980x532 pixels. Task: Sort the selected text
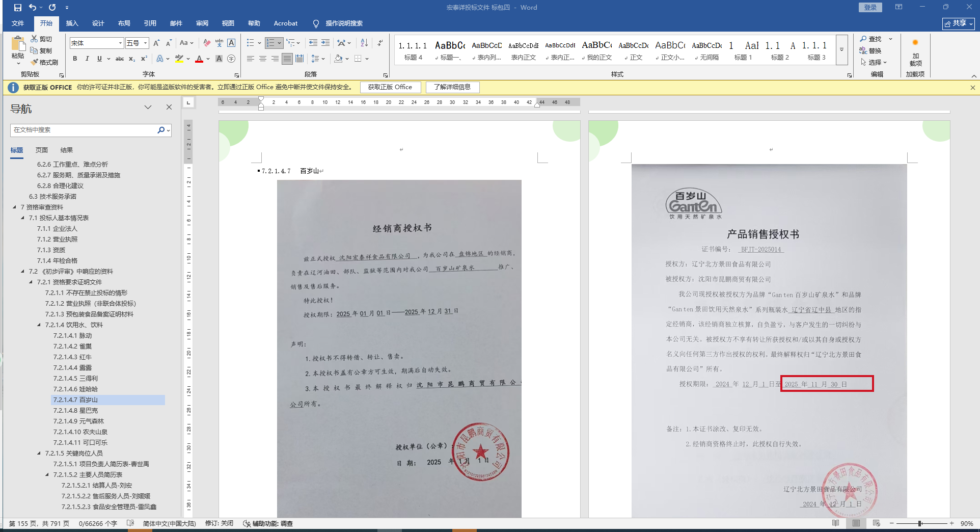[x=364, y=43]
